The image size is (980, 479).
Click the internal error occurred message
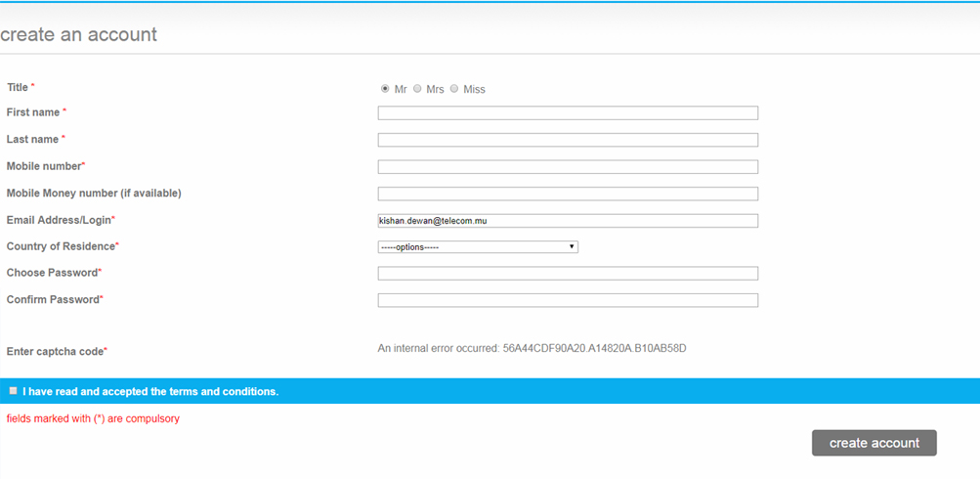pos(532,348)
